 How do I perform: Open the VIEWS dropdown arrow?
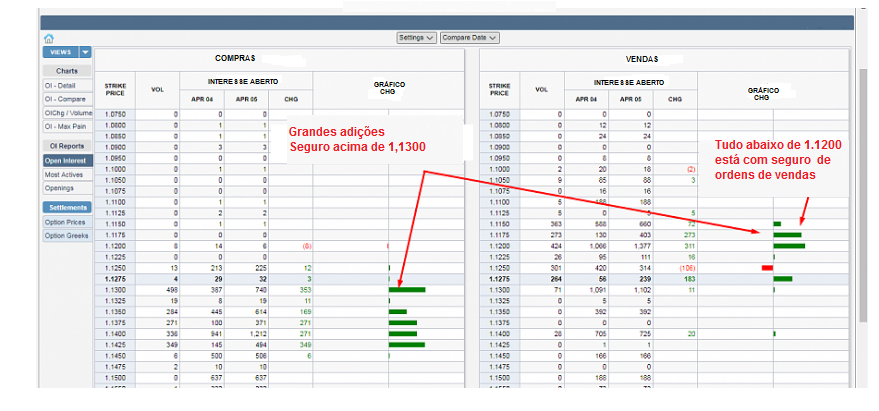coord(85,52)
